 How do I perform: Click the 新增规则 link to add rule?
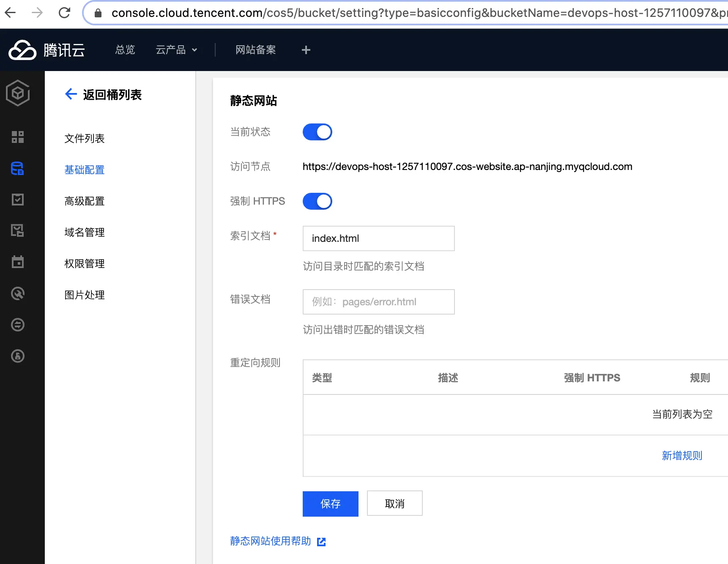pos(681,455)
